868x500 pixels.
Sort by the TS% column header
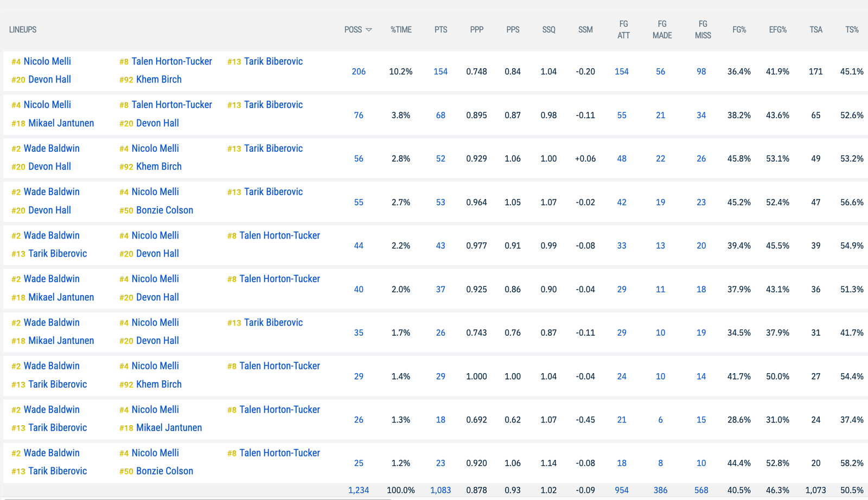[852, 30]
